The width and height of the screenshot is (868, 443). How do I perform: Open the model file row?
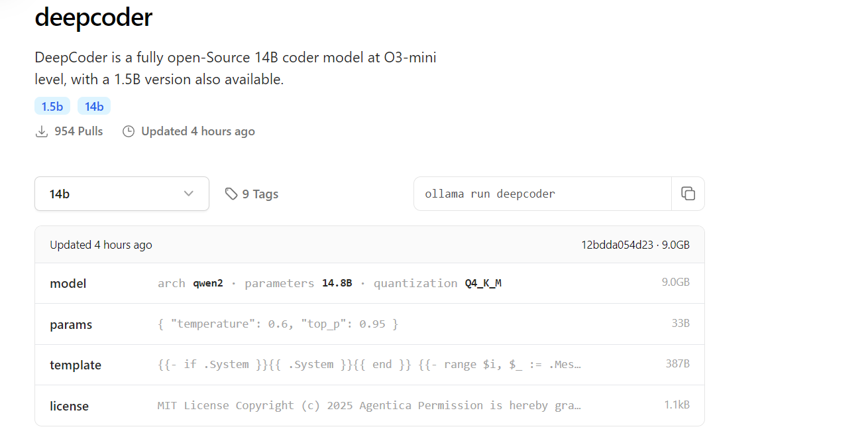click(68, 283)
